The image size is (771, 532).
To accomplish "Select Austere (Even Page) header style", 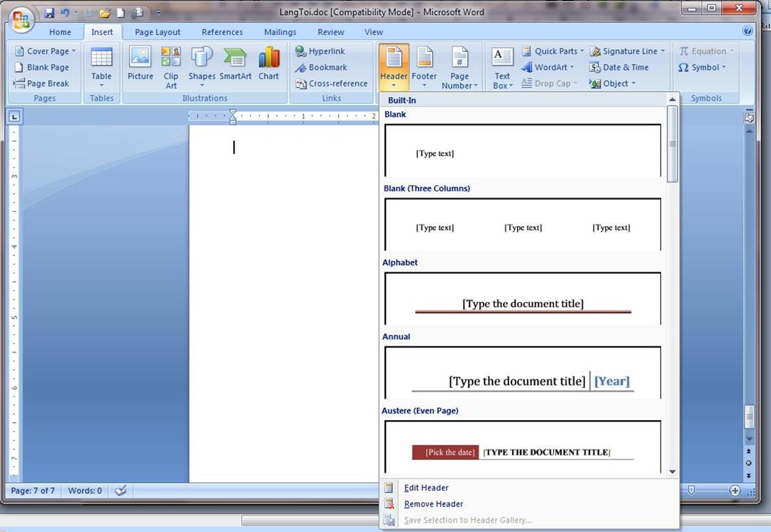I will point(523,446).
